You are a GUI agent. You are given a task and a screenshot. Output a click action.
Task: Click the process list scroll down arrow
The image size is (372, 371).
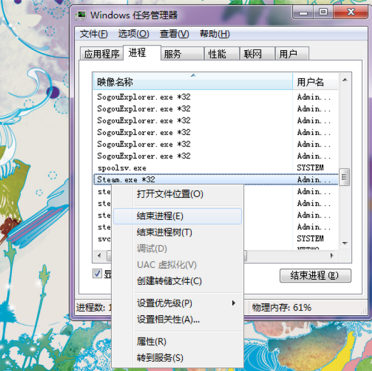(x=345, y=243)
